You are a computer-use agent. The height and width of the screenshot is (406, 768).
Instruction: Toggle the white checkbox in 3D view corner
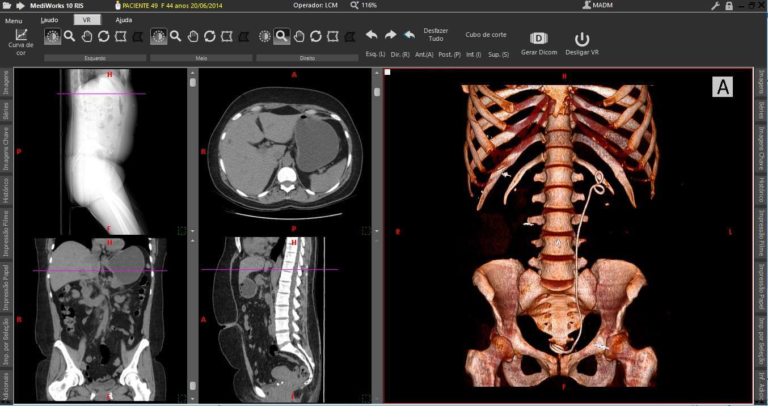[387, 72]
